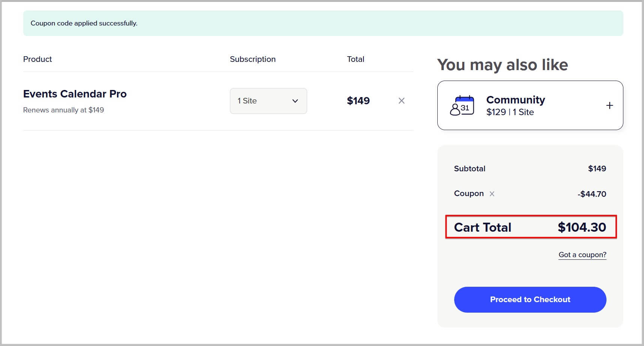The width and height of the screenshot is (644, 346).
Task: Click the Subtotal label
Action: (470, 169)
